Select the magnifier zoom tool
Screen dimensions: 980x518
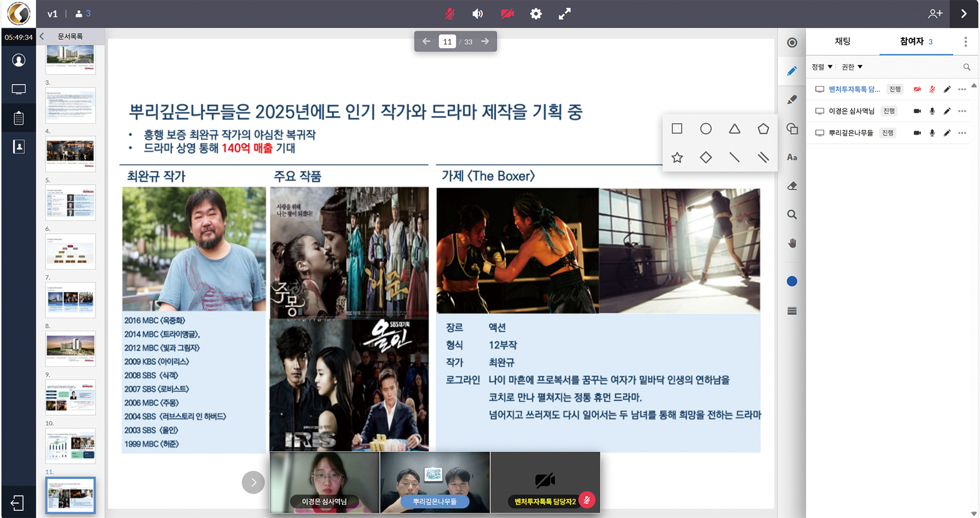(x=792, y=215)
